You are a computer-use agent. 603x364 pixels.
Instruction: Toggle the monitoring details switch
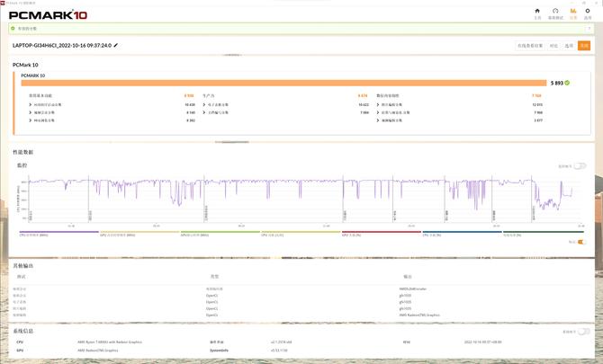pos(580,166)
